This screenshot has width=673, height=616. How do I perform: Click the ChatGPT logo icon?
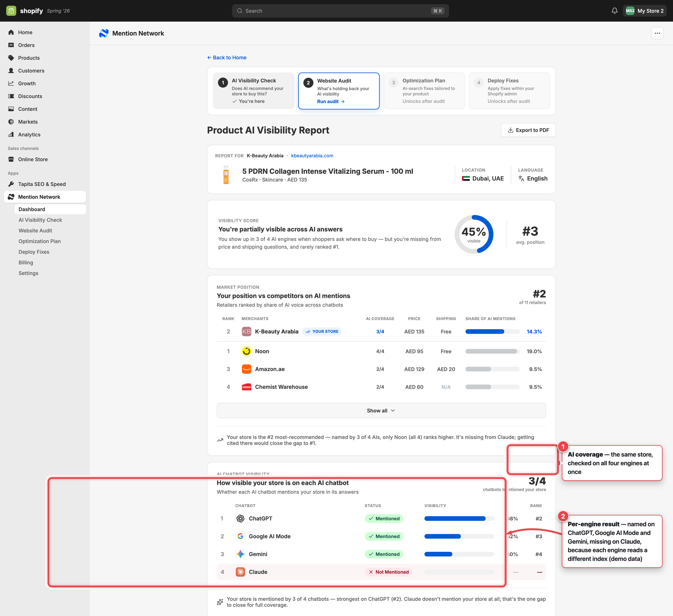click(x=240, y=518)
